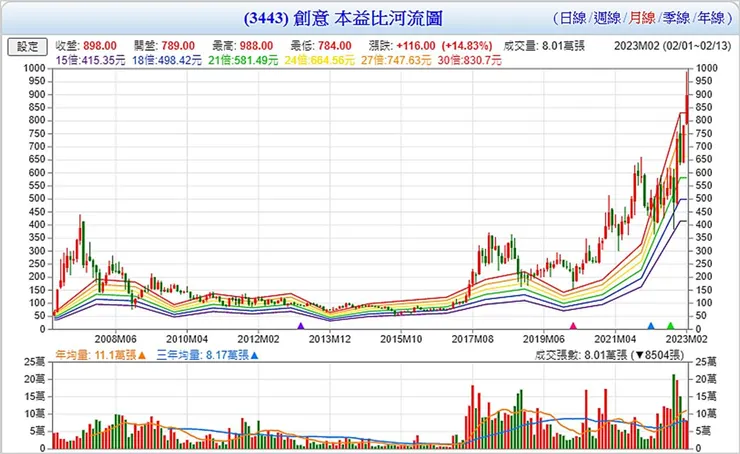Click the 21倍:581.49元 legend label
740x454 pixels.
(x=243, y=60)
